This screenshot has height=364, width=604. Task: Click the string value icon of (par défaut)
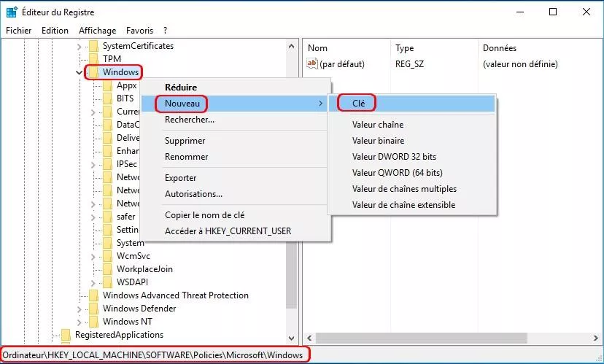click(312, 63)
